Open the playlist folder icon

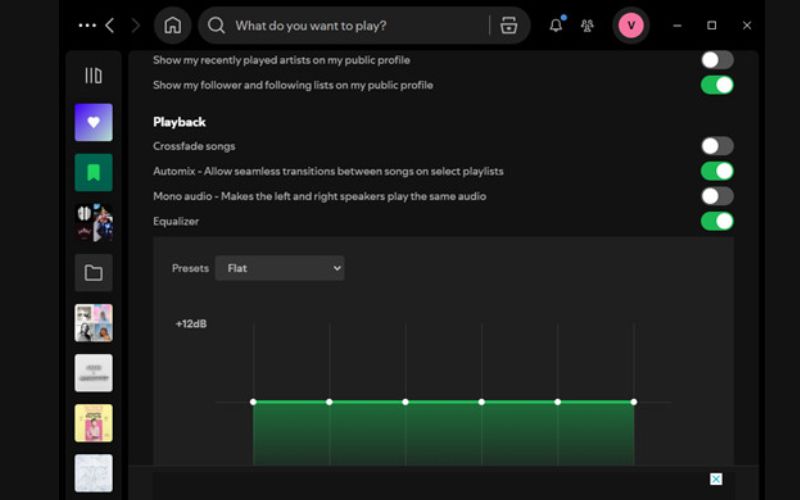(x=93, y=272)
